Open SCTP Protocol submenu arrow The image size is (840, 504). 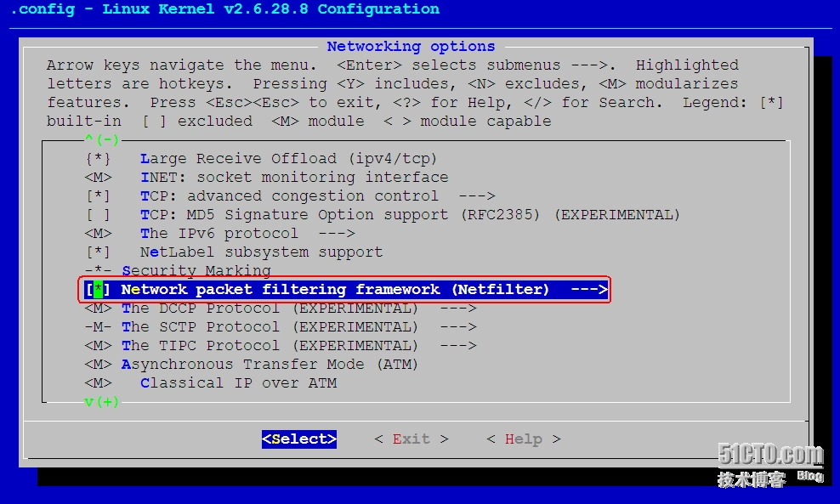coord(458,327)
